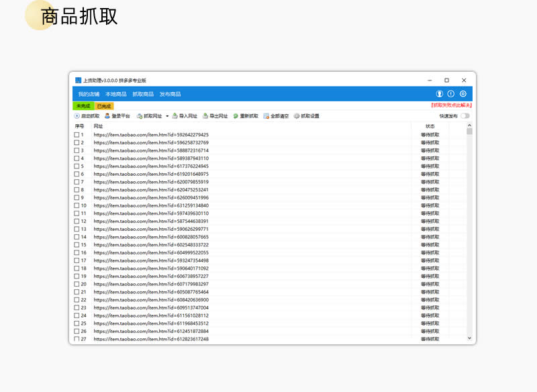Viewport: 537px width, 392px height.
Task: Check the checkbox for row 12
Action: 77,222
